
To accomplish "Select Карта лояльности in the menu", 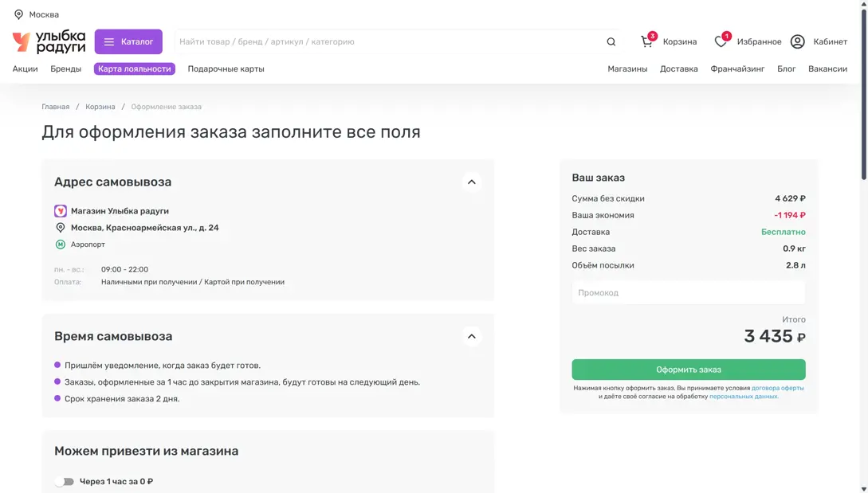I will coord(134,68).
